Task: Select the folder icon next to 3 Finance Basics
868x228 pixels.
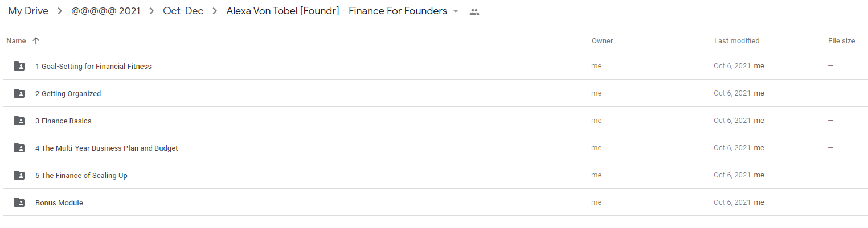Action: click(x=19, y=121)
